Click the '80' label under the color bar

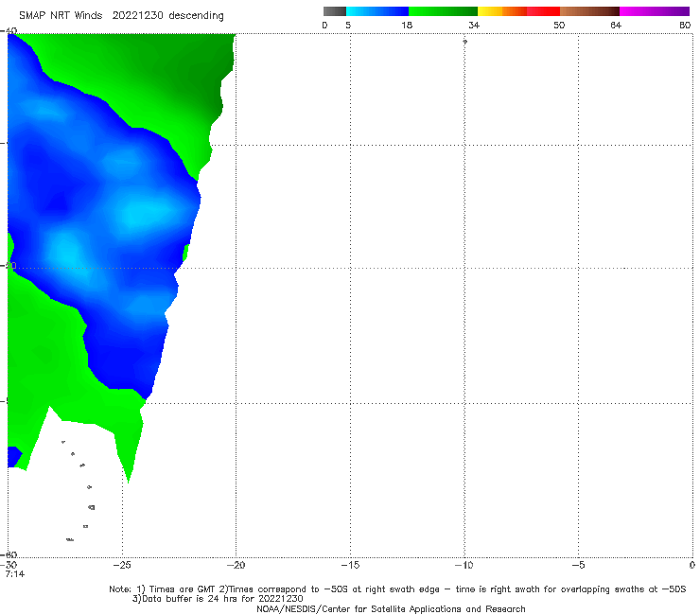[x=685, y=26]
